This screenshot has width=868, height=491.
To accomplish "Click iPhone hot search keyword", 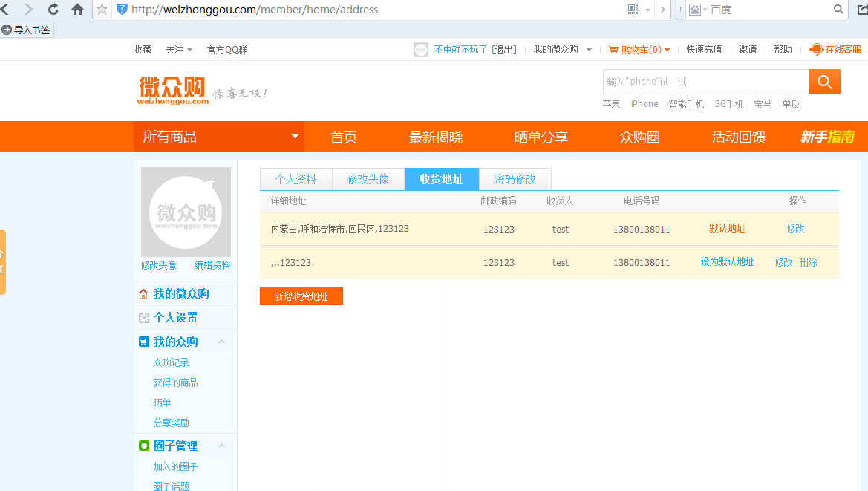I will tap(645, 104).
